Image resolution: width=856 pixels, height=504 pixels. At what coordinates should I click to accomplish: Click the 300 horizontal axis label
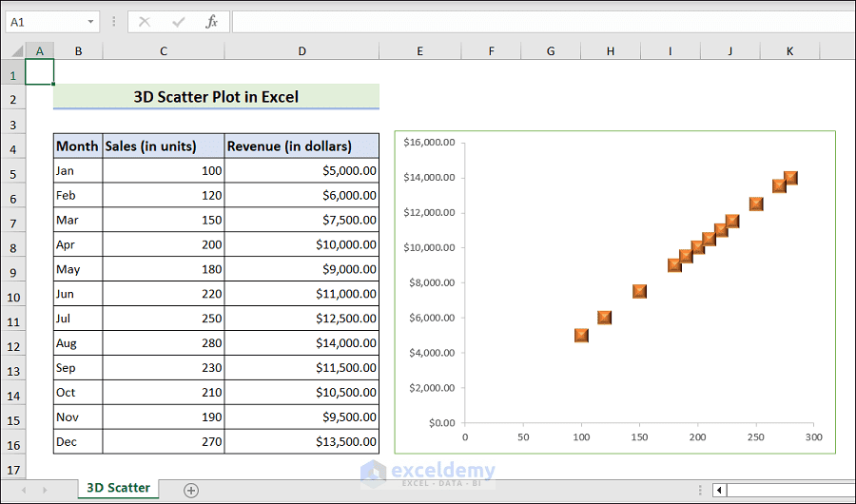813,436
